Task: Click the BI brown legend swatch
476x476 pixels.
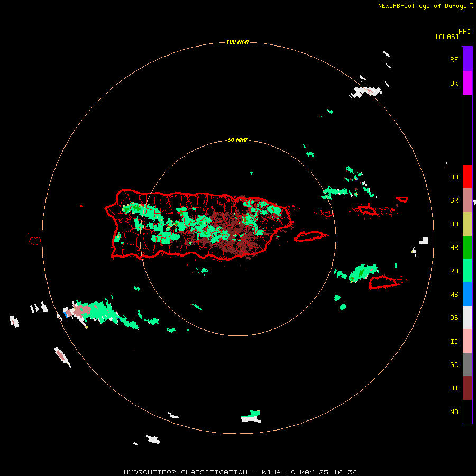Action: click(467, 388)
